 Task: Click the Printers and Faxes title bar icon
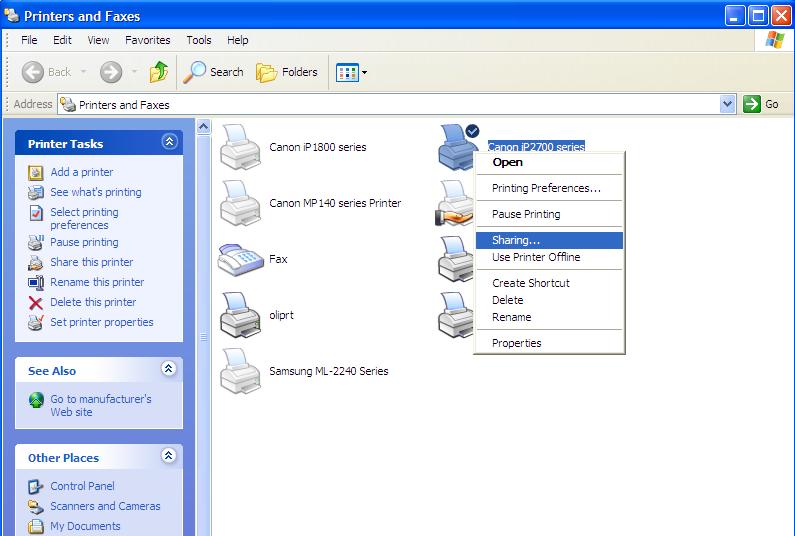point(11,15)
